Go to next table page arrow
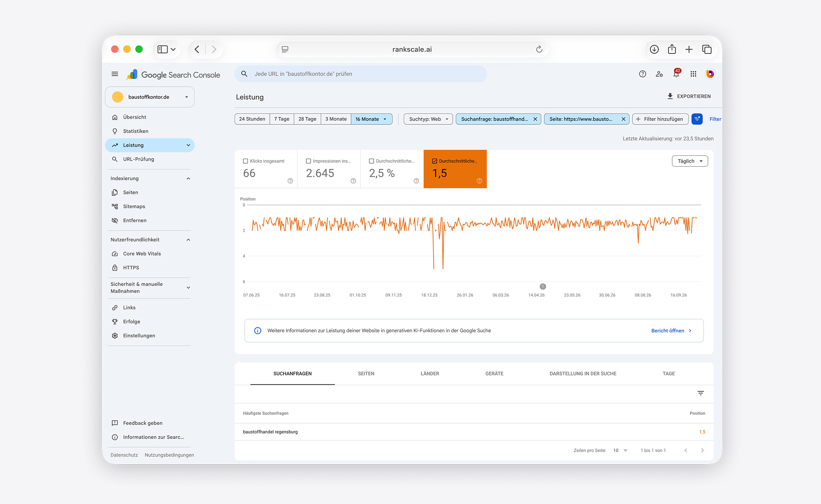This screenshot has height=504, width=821. coord(702,450)
